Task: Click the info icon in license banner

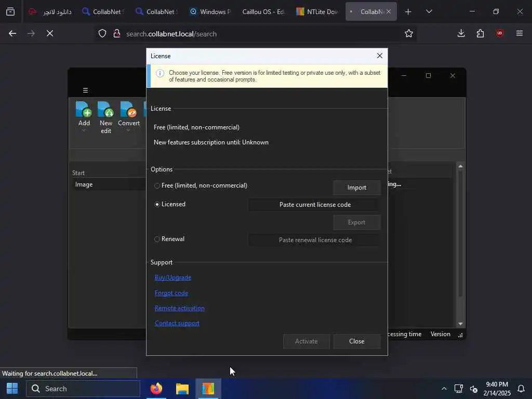Action: [x=160, y=73]
